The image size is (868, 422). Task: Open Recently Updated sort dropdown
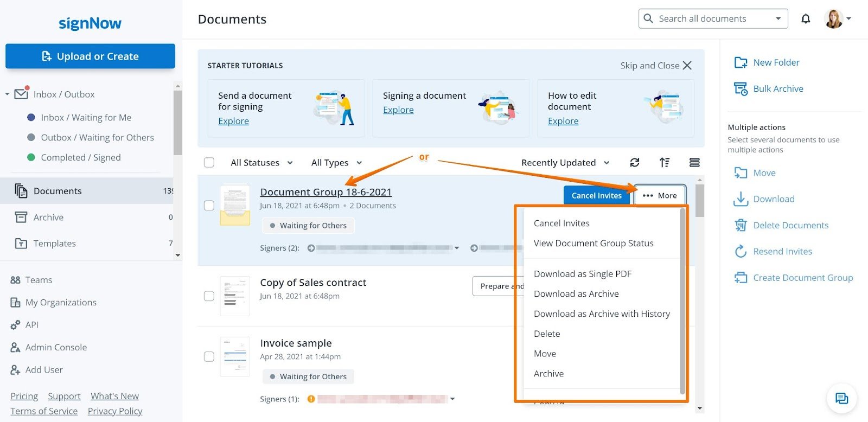565,163
